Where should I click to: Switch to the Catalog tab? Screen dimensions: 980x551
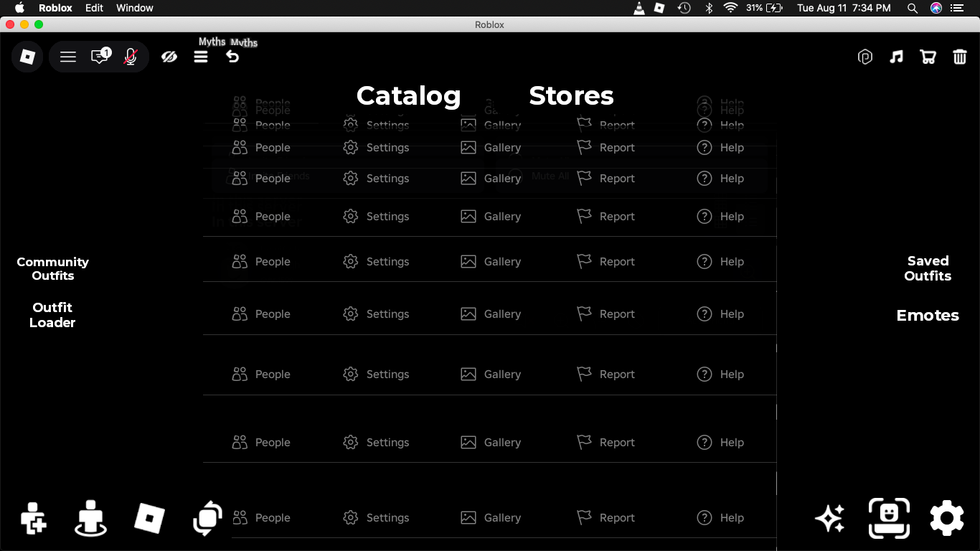pos(409,96)
